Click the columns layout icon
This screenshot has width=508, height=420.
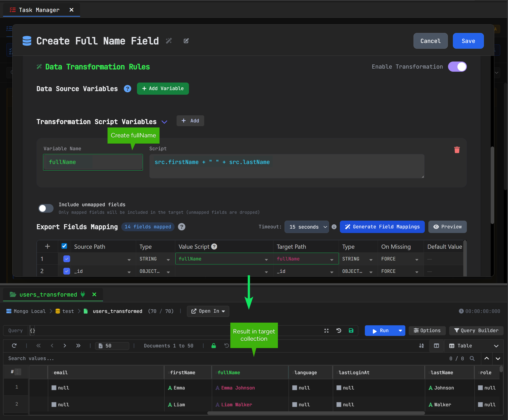[x=436, y=346]
